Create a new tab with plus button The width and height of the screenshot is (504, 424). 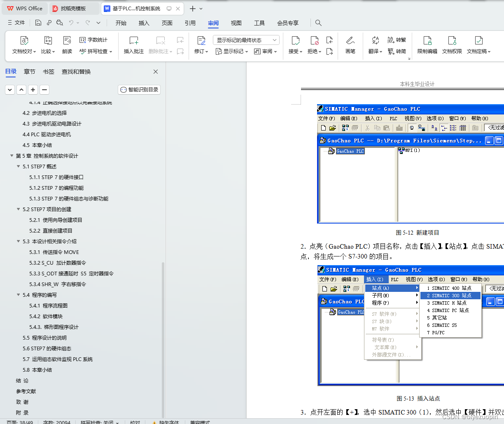[192, 8]
